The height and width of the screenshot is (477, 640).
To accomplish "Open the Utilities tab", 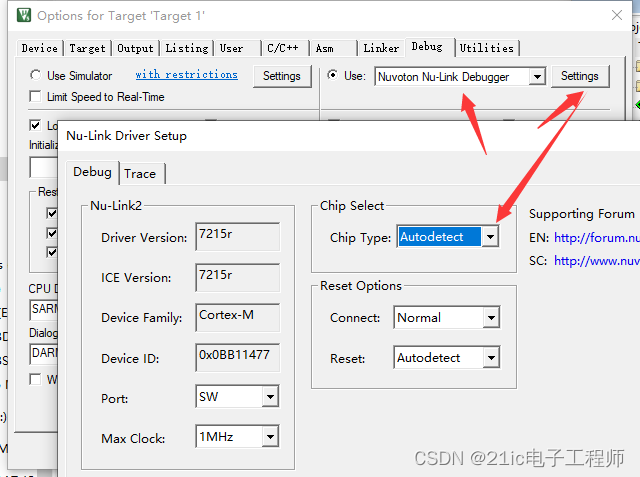I will coord(487,48).
